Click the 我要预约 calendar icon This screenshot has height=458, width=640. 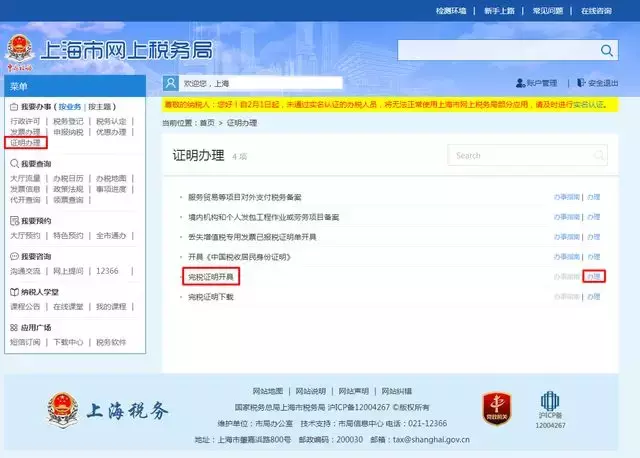coord(14,221)
